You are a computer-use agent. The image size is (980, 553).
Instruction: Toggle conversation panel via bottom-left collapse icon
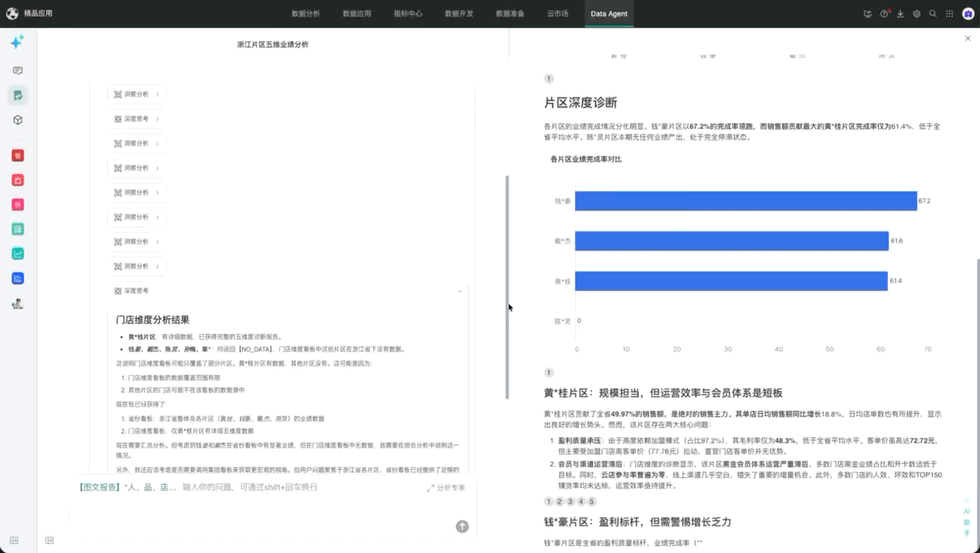(x=50, y=541)
